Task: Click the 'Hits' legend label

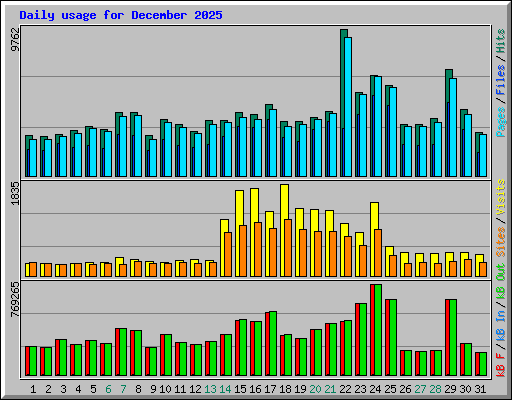Action: (x=501, y=41)
